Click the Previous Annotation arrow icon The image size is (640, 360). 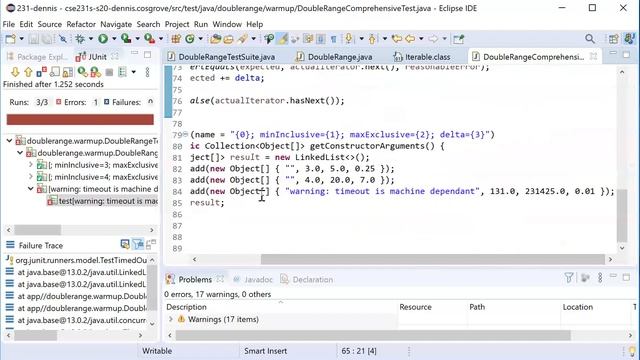(372, 39)
